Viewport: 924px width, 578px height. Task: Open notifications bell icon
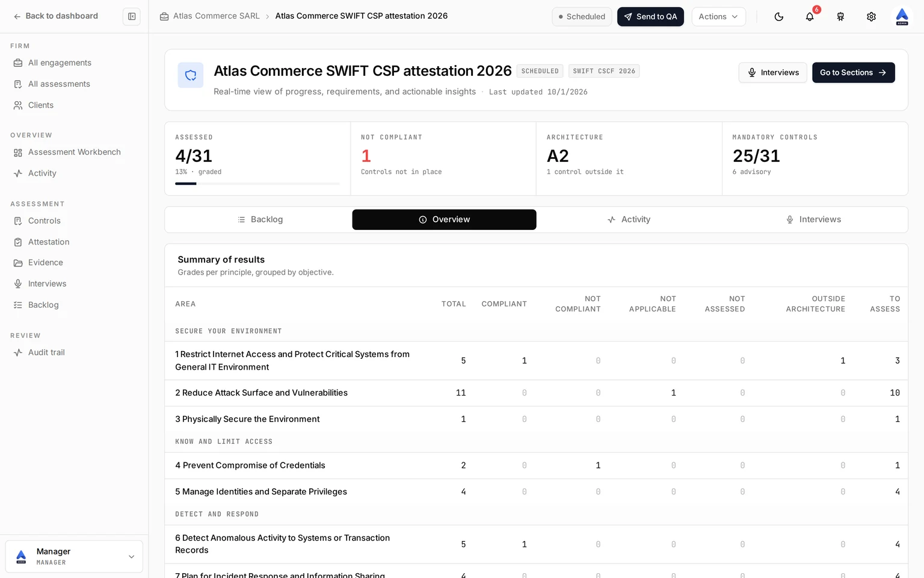810,17
